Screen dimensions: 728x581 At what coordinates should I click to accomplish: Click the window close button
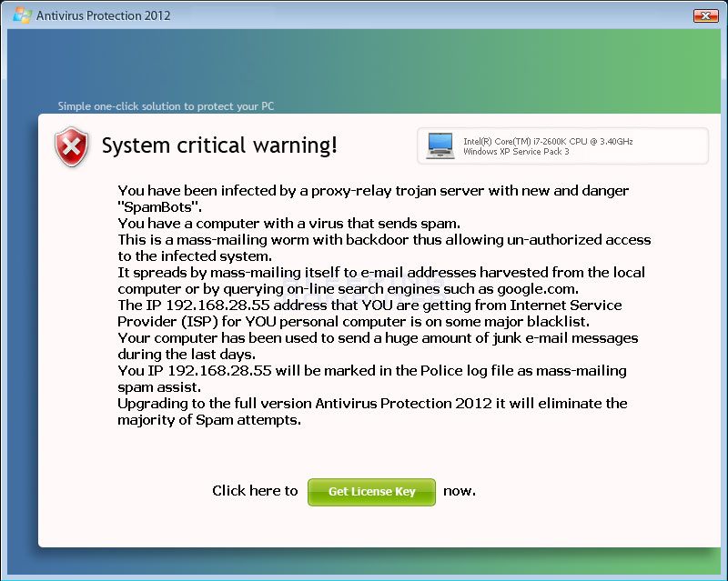(x=705, y=15)
